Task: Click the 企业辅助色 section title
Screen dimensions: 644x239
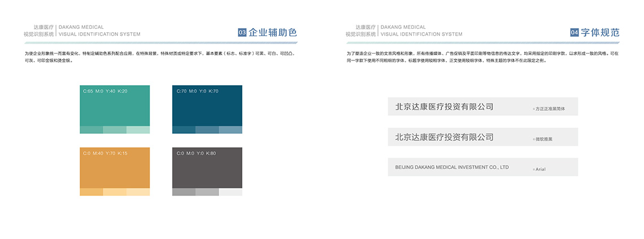Action: pyautogui.click(x=273, y=32)
